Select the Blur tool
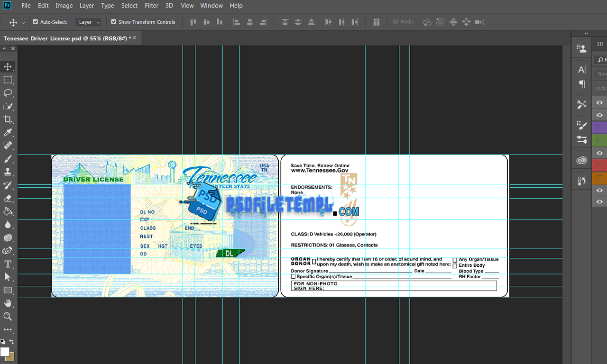This screenshot has height=364, width=607. click(x=8, y=225)
